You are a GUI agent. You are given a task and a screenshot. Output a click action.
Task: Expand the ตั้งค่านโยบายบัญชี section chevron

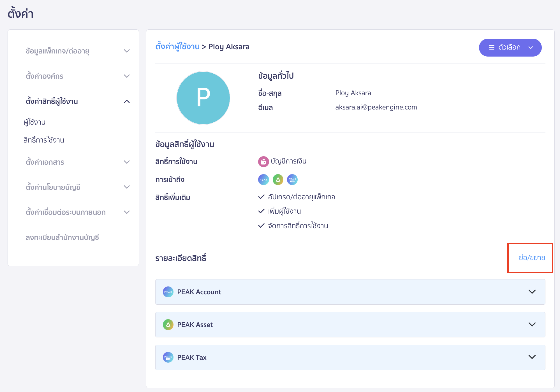click(x=127, y=187)
